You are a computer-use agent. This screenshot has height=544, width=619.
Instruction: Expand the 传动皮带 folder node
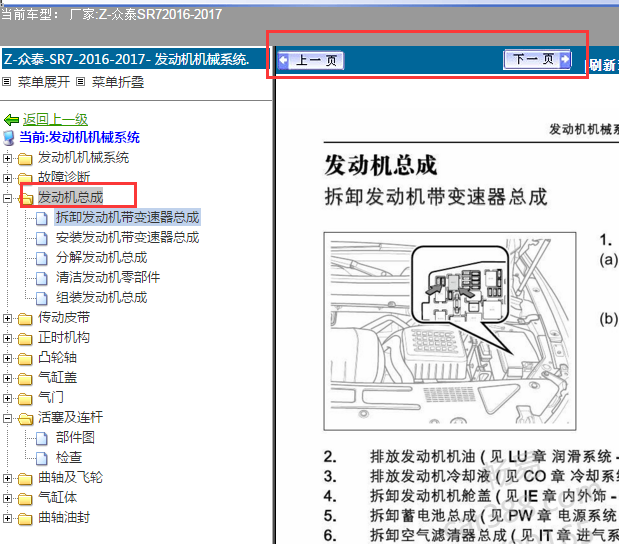coord(7,318)
